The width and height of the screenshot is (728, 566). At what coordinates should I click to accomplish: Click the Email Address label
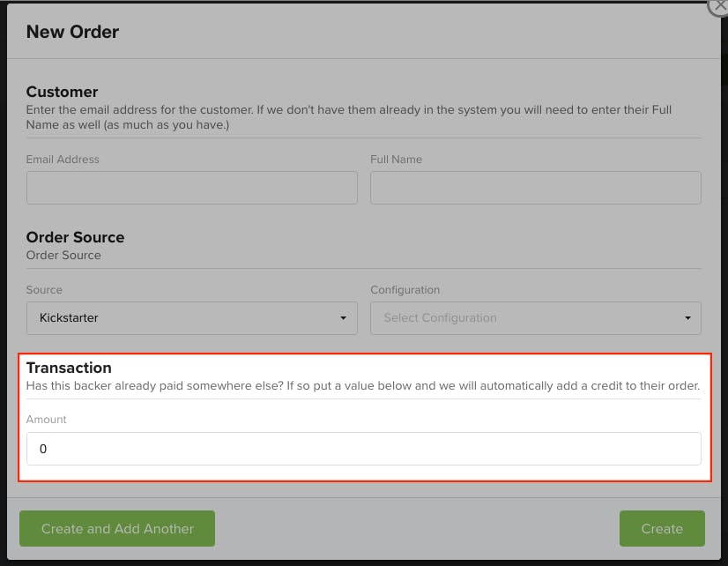pyautogui.click(x=63, y=160)
